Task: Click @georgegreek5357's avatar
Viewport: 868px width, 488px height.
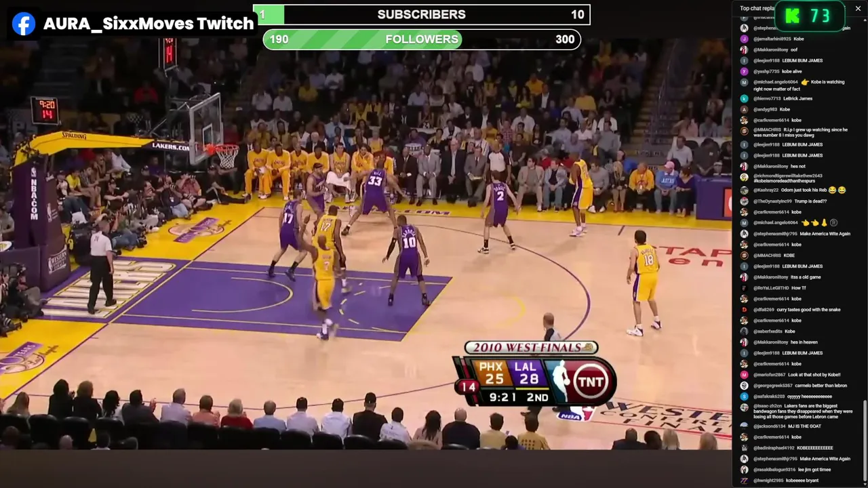Action: pos(744,386)
